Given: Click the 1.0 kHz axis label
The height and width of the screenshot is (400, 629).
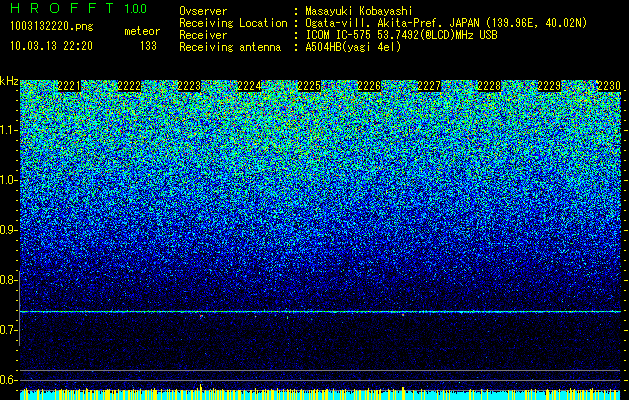Looking at the screenshot, I should click(8, 180).
